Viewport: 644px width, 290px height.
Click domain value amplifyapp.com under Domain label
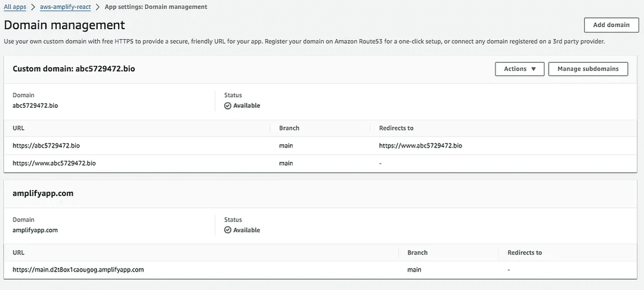pyautogui.click(x=35, y=230)
